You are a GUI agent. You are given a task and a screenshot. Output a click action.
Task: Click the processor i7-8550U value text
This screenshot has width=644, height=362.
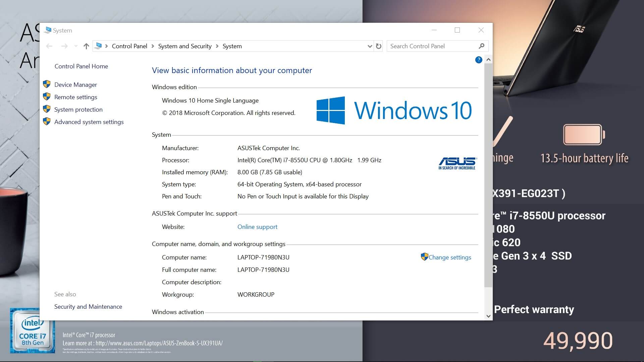pyautogui.click(x=309, y=160)
